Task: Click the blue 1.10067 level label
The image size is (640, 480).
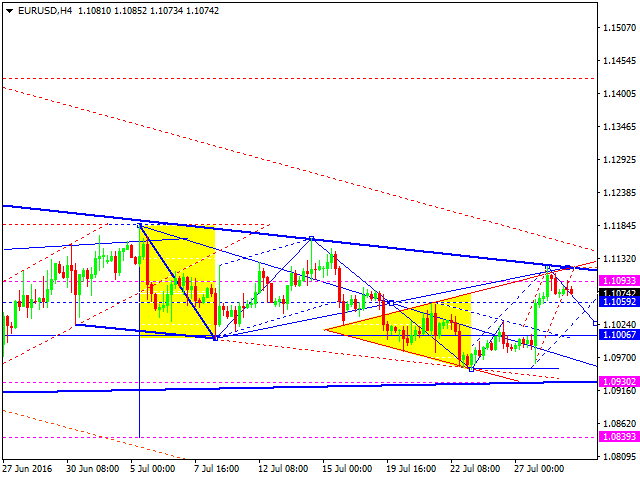Action: pyautogui.click(x=619, y=335)
